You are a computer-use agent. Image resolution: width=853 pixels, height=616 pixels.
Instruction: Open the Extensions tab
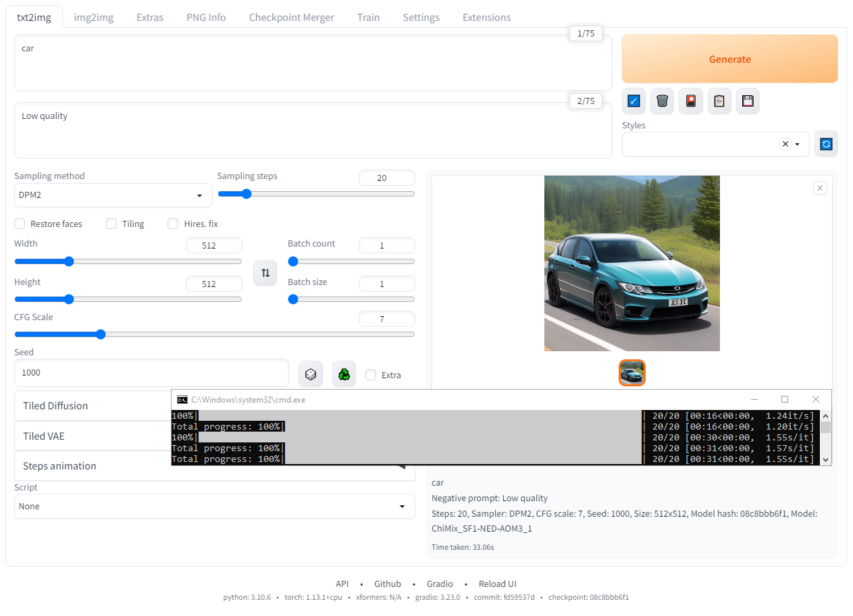click(486, 18)
